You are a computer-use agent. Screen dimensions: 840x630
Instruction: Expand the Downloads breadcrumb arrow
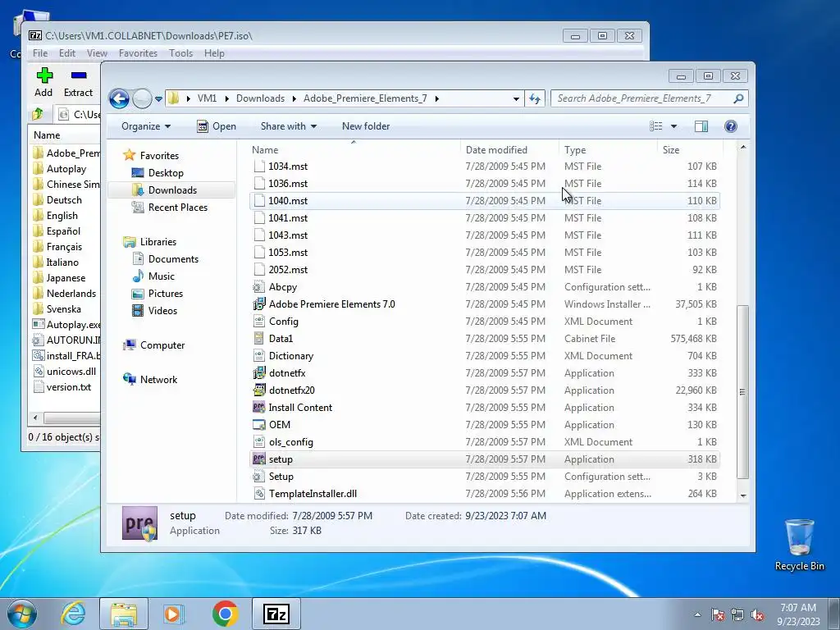pyautogui.click(x=294, y=98)
